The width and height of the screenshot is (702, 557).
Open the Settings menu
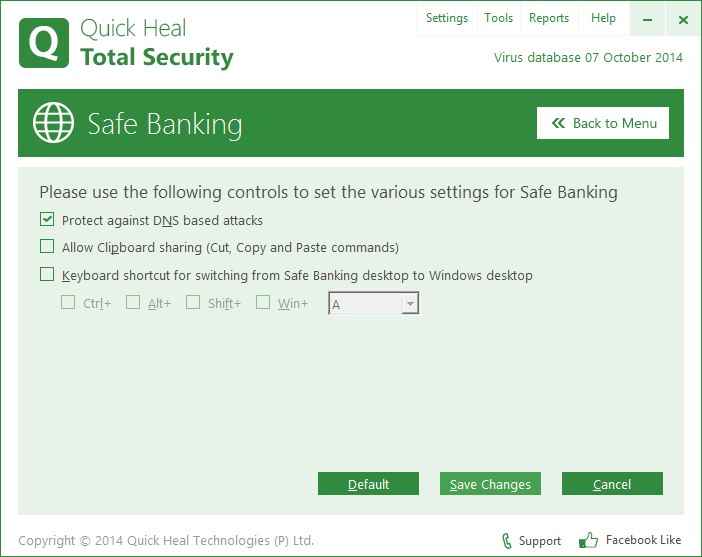pyautogui.click(x=447, y=18)
